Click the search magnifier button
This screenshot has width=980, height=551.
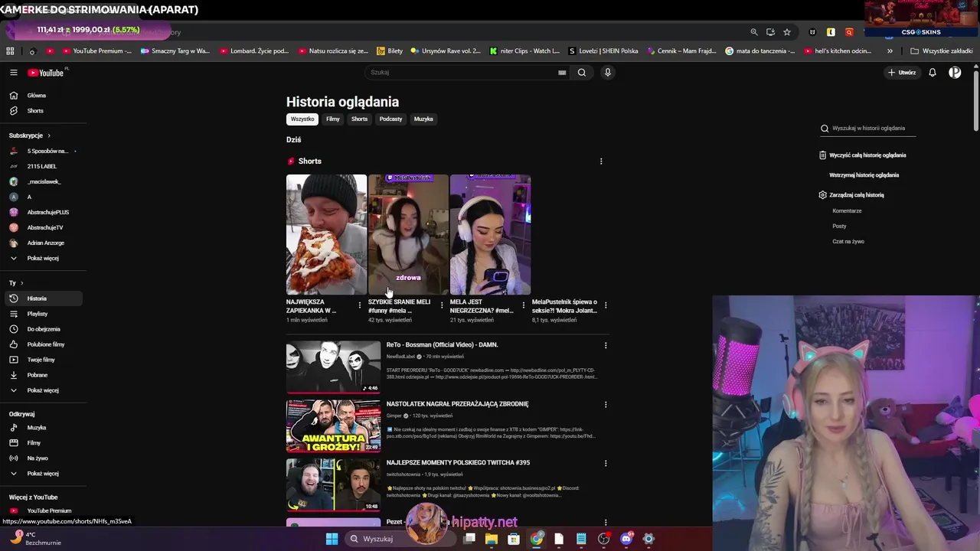pos(582,73)
